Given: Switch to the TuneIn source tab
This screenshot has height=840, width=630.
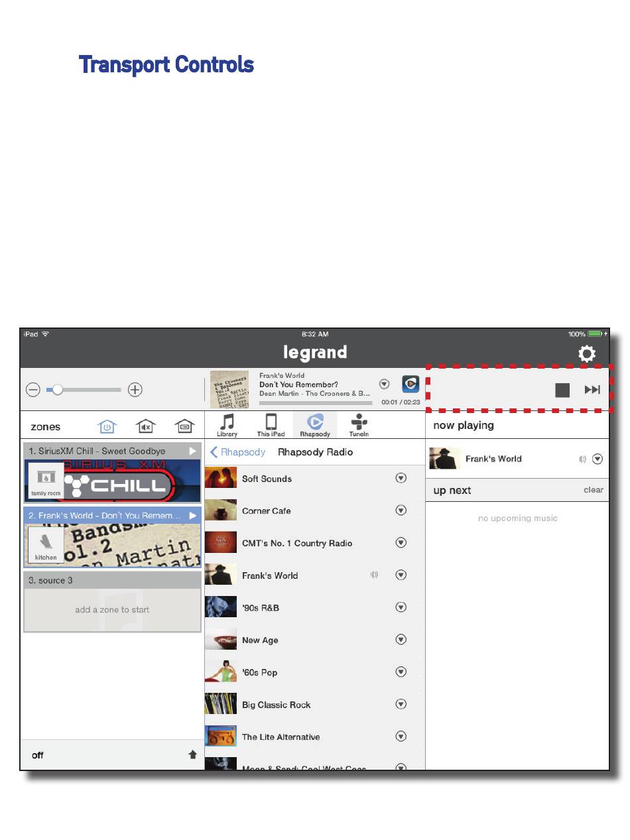Looking at the screenshot, I should [x=359, y=425].
